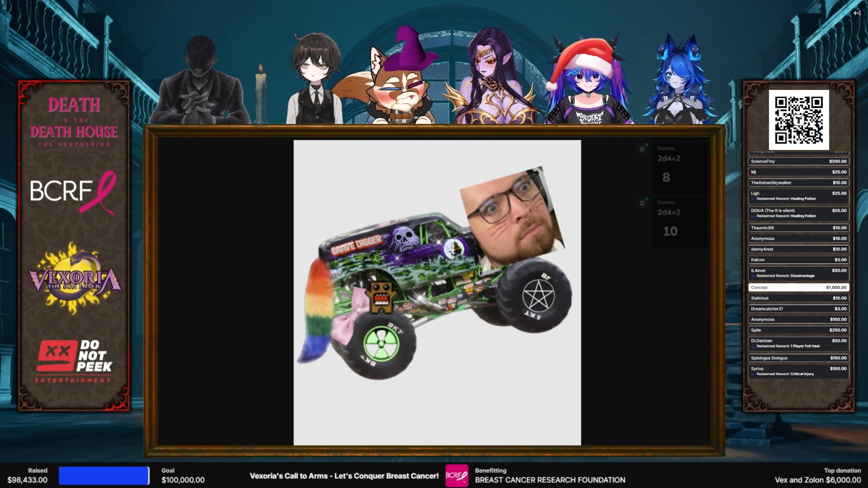Image resolution: width=868 pixels, height=488 pixels.
Task: Click the exit arrow icon at top right
Action: [x=857, y=13]
